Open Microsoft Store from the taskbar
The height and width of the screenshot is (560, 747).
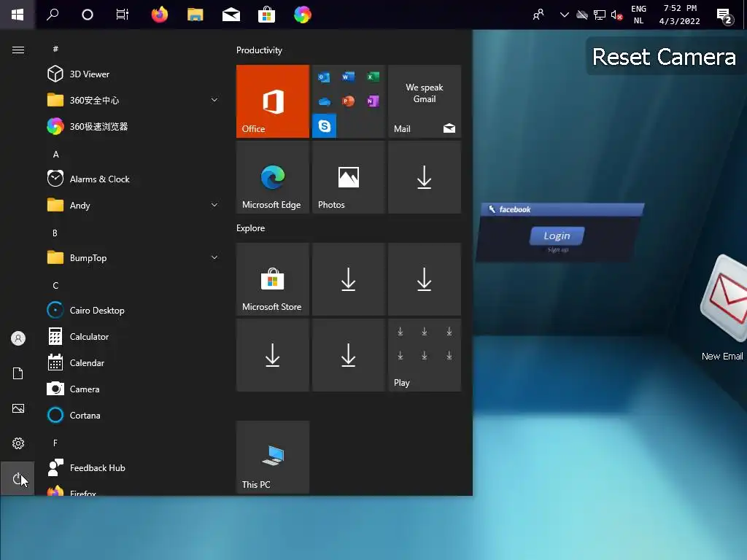click(x=267, y=15)
